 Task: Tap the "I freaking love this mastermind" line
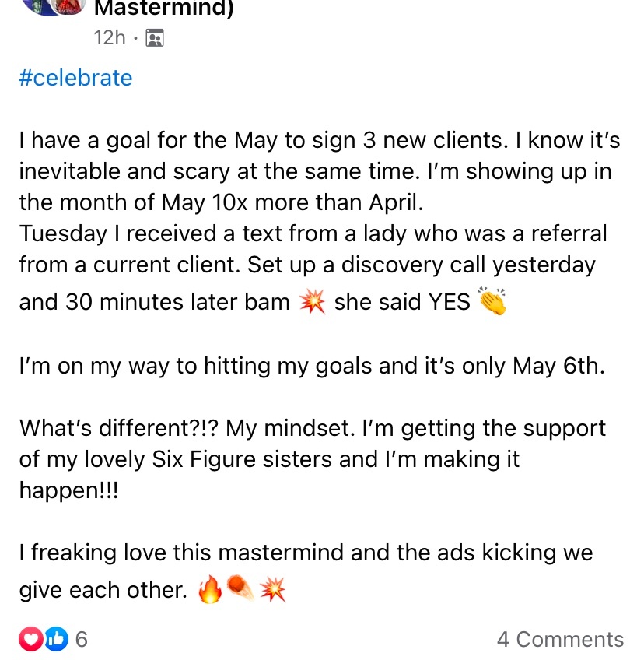pos(306,553)
